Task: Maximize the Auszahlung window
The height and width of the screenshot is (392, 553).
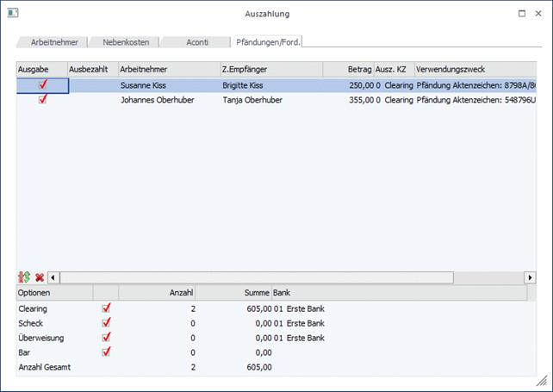Action: (x=522, y=14)
